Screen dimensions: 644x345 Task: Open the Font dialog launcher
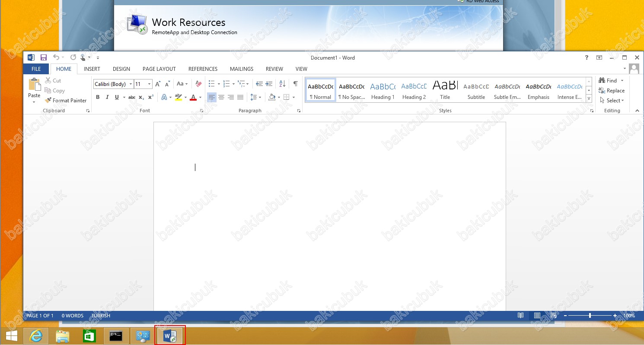202,111
